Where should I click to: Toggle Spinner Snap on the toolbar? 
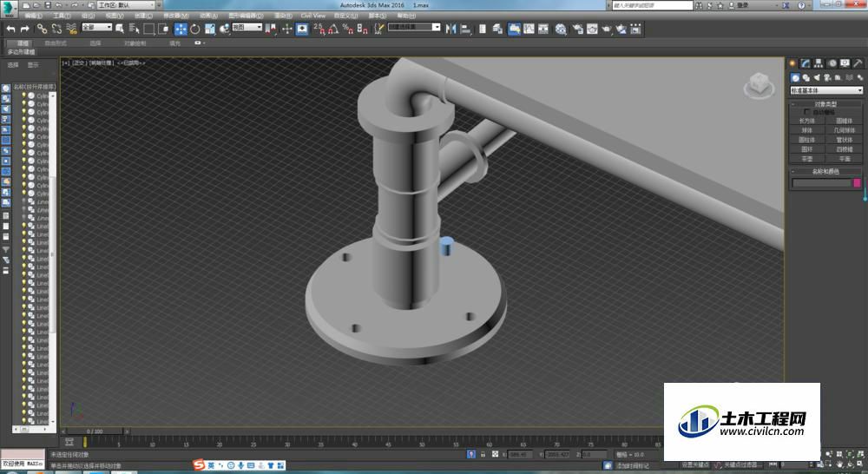coord(362,29)
